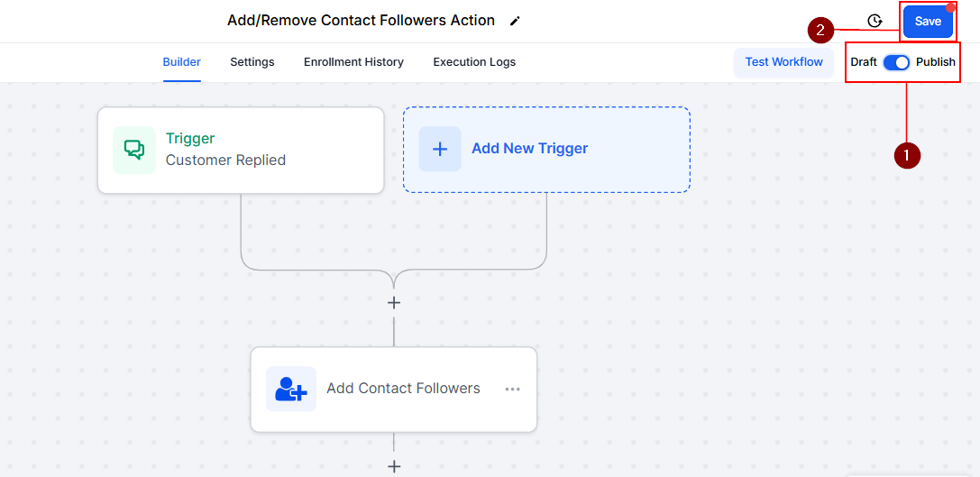Click the Add Contact Followers person icon
This screenshot has height=477, width=980.
(x=291, y=389)
